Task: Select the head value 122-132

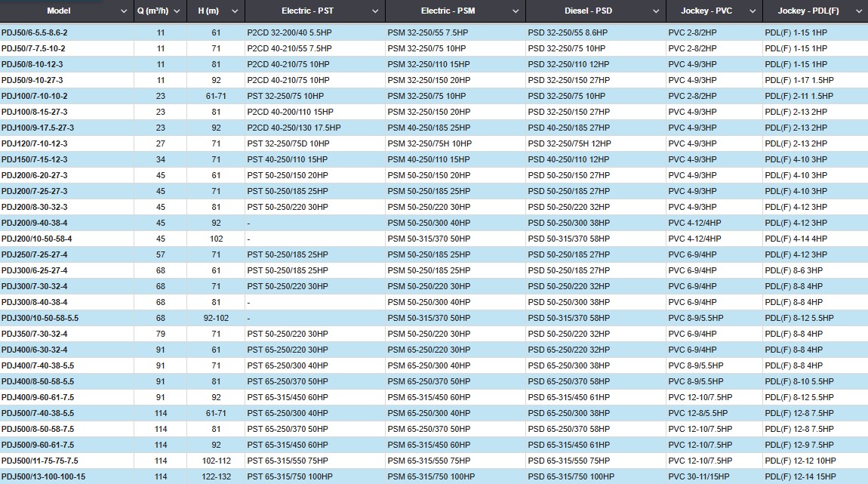Action: coord(217,476)
